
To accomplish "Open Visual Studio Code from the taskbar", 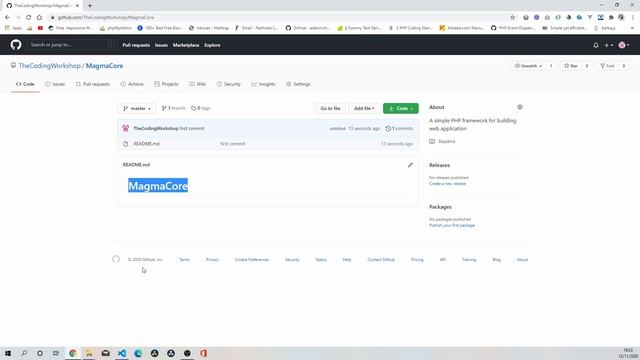I will [x=122, y=353].
